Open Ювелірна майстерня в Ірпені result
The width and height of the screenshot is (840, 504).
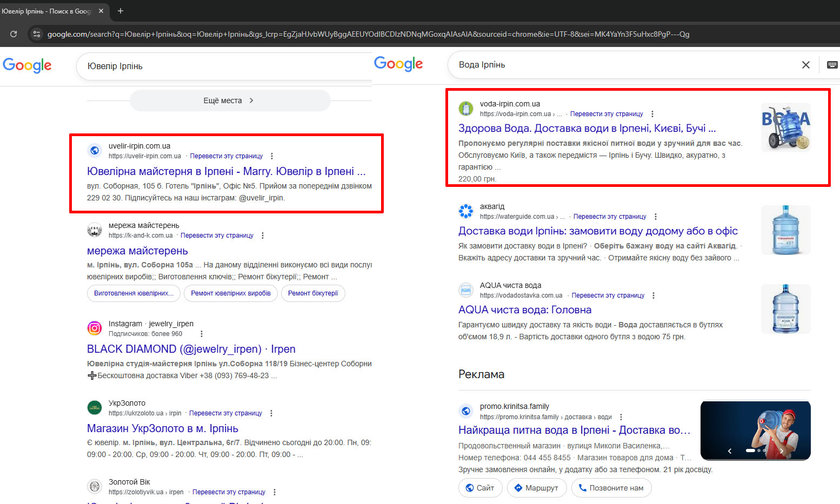tap(226, 171)
